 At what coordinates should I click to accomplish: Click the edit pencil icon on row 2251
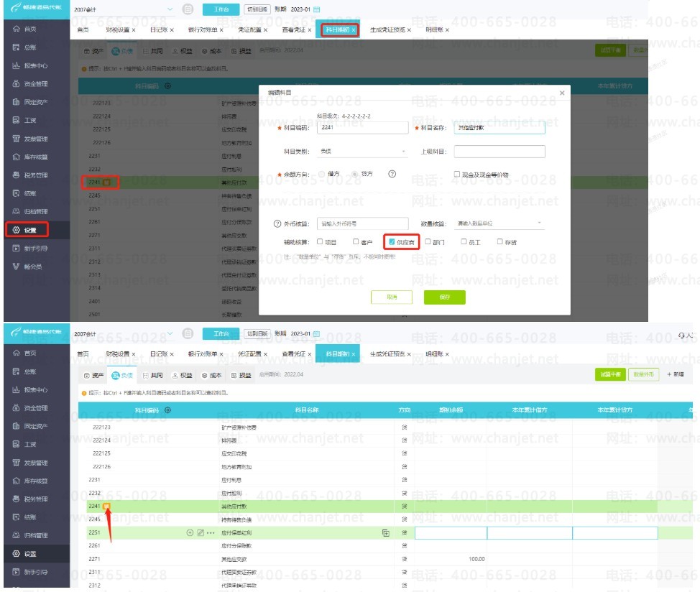(x=201, y=532)
